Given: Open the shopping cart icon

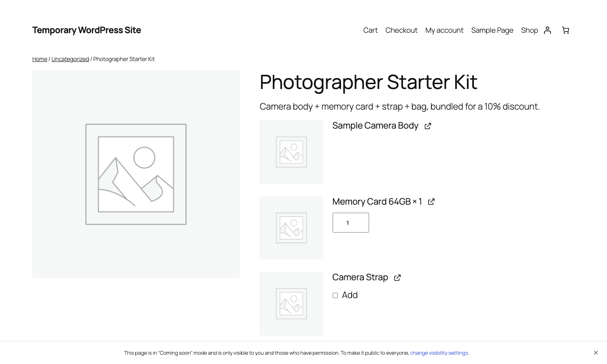Looking at the screenshot, I should 566,30.
